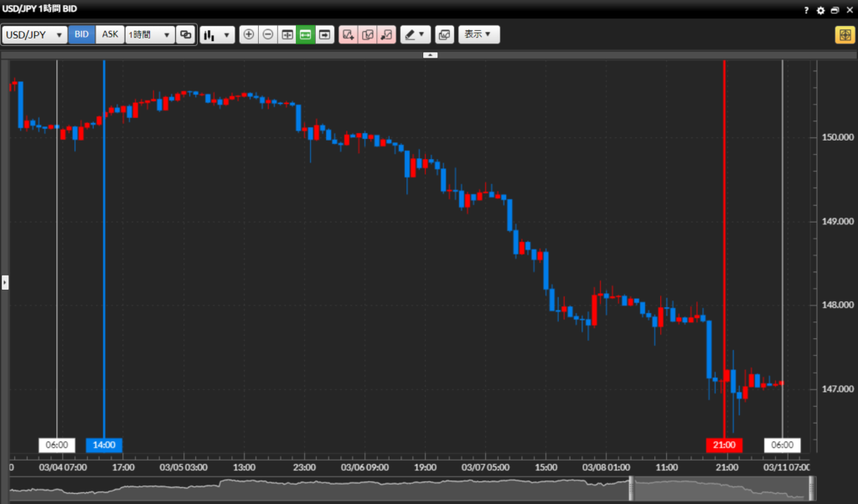Click the yellow crosshair icon at right
The width and height of the screenshot is (858, 504).
844,35
